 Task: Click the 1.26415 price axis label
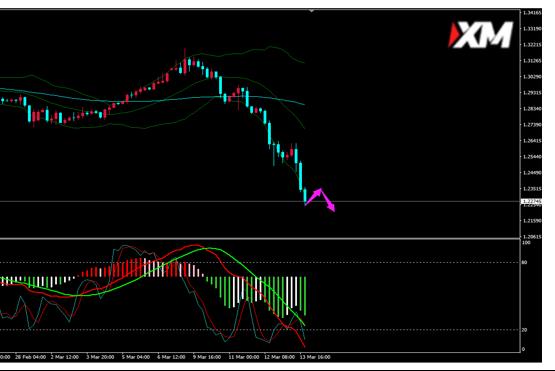(532, 141)
